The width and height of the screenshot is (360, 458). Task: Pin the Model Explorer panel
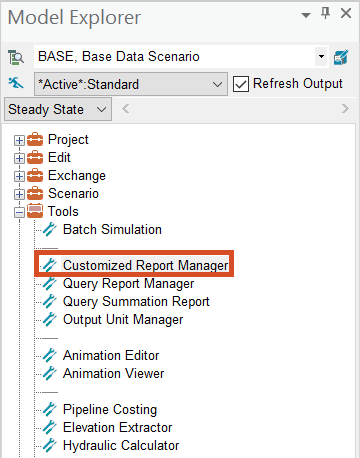click(x=325, y=14)
